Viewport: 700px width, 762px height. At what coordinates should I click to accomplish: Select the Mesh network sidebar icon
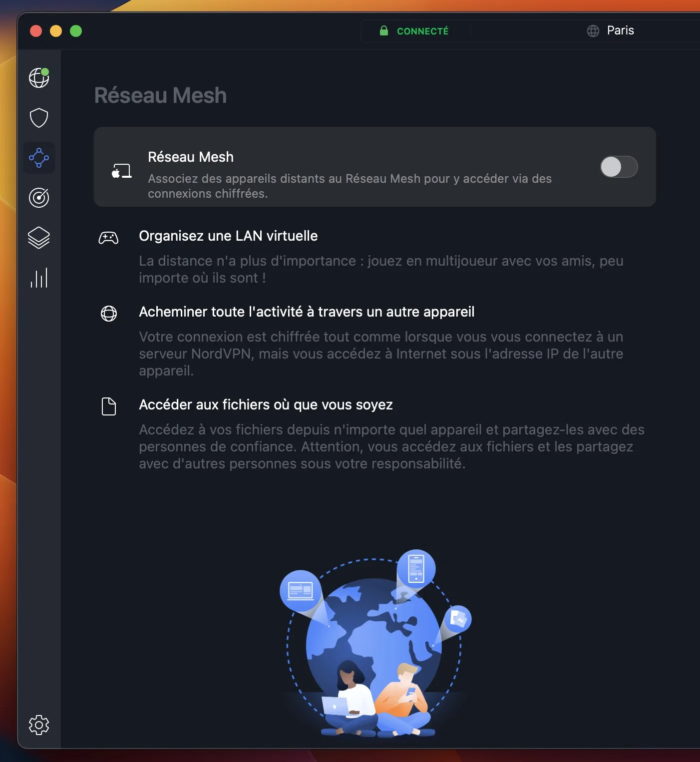39,158
